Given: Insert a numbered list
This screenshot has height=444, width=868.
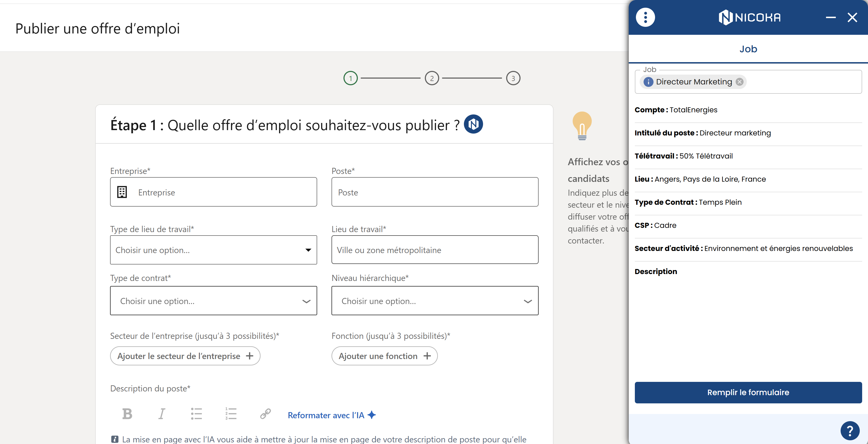Looking at the screenshot, I should [231, 414].
